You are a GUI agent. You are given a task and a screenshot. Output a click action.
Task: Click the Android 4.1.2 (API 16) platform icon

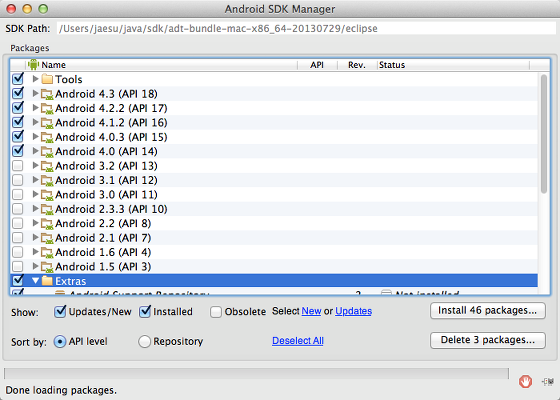pyautogui.click(x=47, y=123)
